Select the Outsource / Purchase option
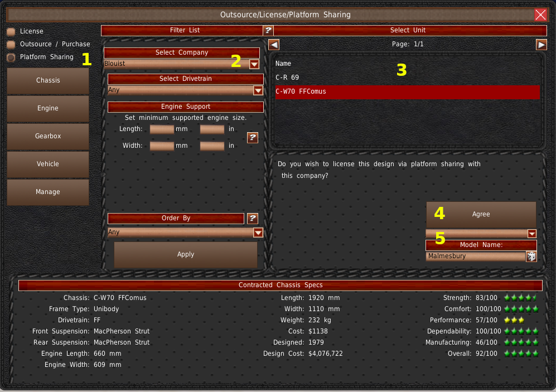This screenshot has width=556, height=392. tap(11, 45)
